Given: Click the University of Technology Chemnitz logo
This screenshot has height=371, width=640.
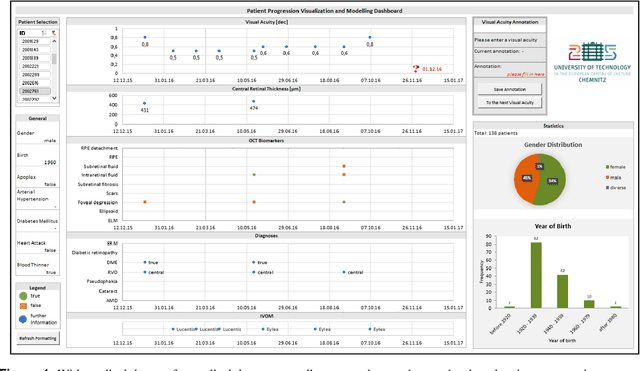Looking at the screenshot, I should [x=592, y=62].
